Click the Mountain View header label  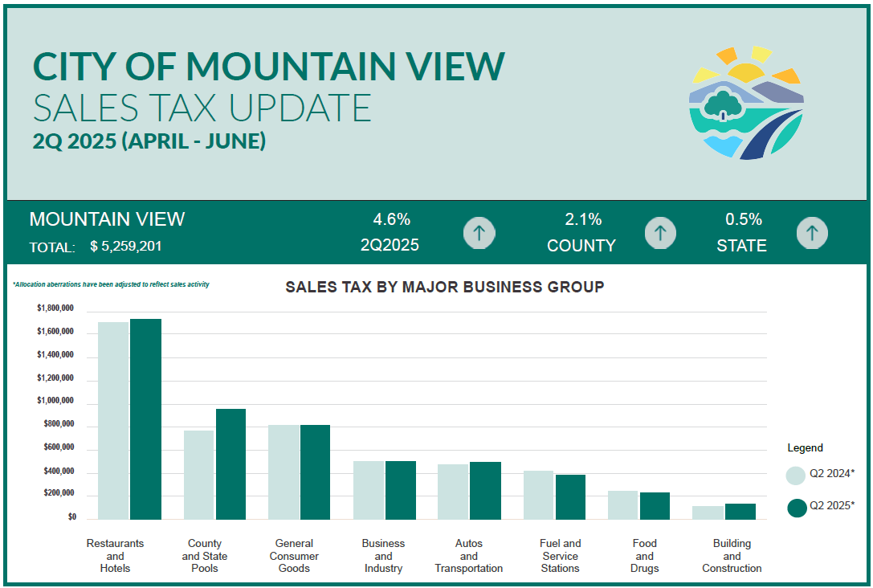[x=106, y=218]
